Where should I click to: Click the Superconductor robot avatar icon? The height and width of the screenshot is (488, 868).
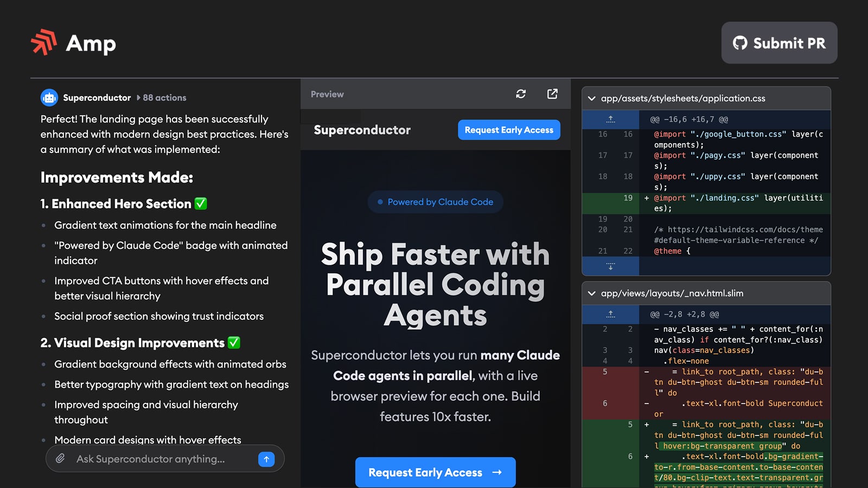pos(49,98)
